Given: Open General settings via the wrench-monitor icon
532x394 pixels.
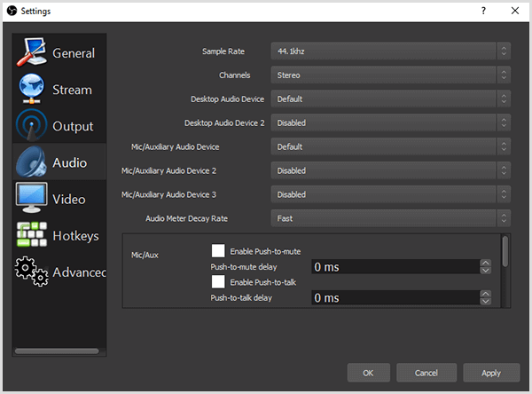Looking at the screenshot, I should 31,52.
